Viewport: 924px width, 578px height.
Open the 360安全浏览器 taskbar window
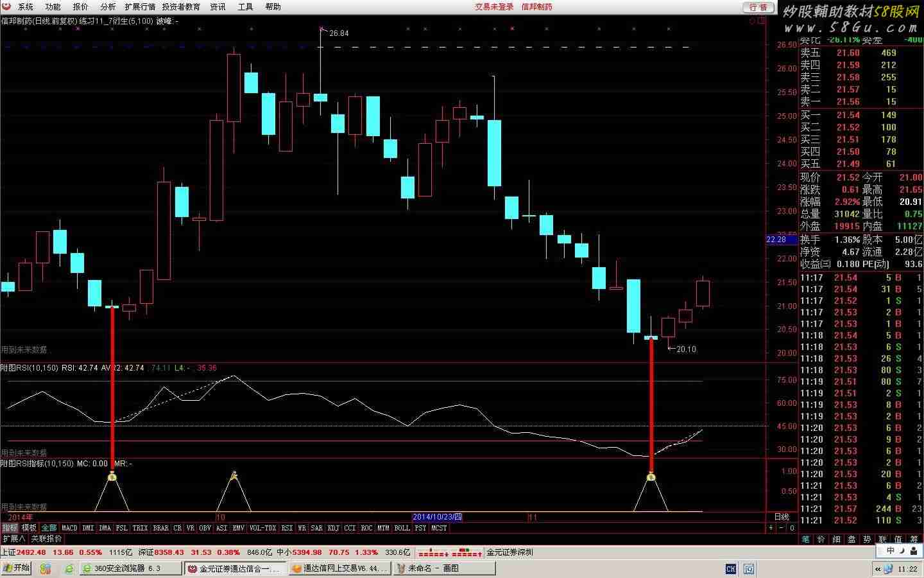tap(130, 568)
